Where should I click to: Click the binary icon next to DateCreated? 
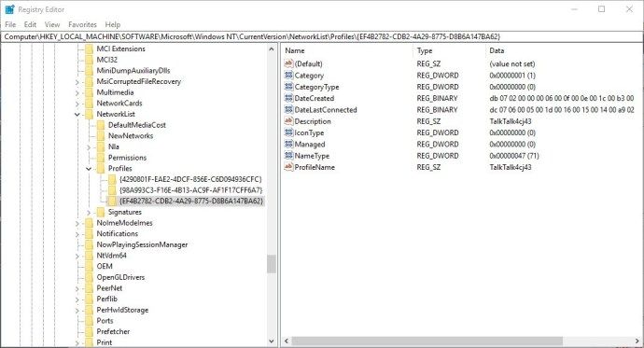[288, 98]
